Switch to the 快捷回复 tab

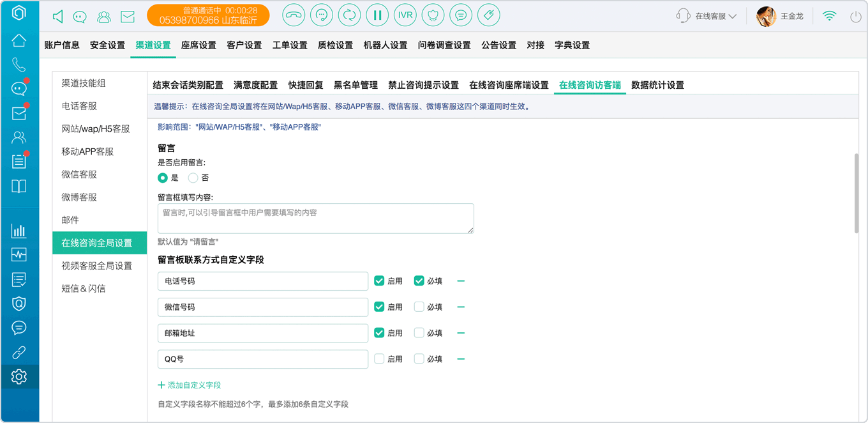point(306,85)
